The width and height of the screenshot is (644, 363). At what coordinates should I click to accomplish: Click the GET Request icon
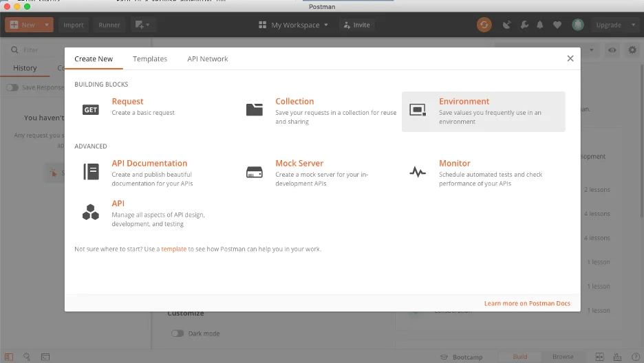(x=90, y=110)
